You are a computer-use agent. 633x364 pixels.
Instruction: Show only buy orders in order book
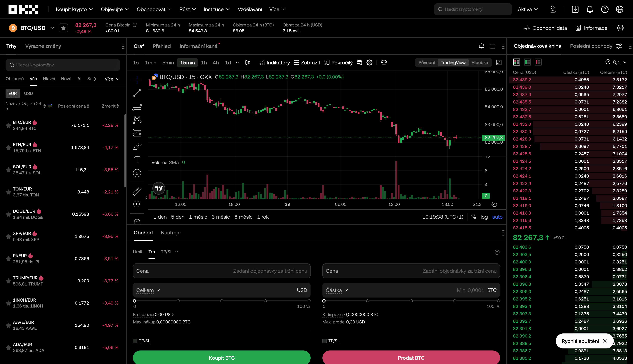[527, 62]
